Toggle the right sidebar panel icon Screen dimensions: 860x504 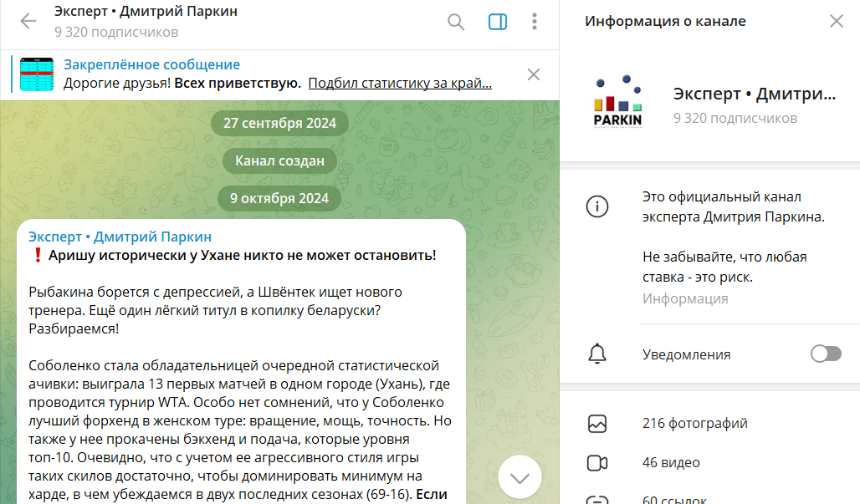498,22
